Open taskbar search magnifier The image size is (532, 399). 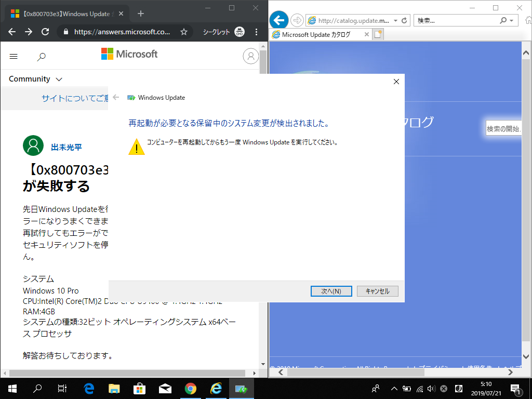(37, 389)
